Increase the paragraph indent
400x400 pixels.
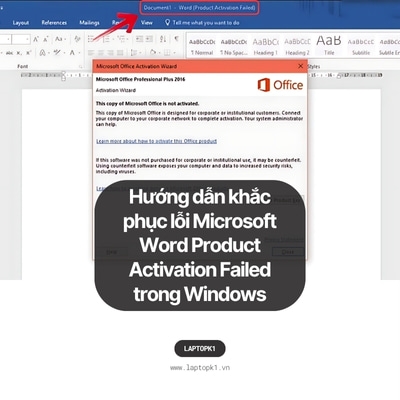(149, 39)
